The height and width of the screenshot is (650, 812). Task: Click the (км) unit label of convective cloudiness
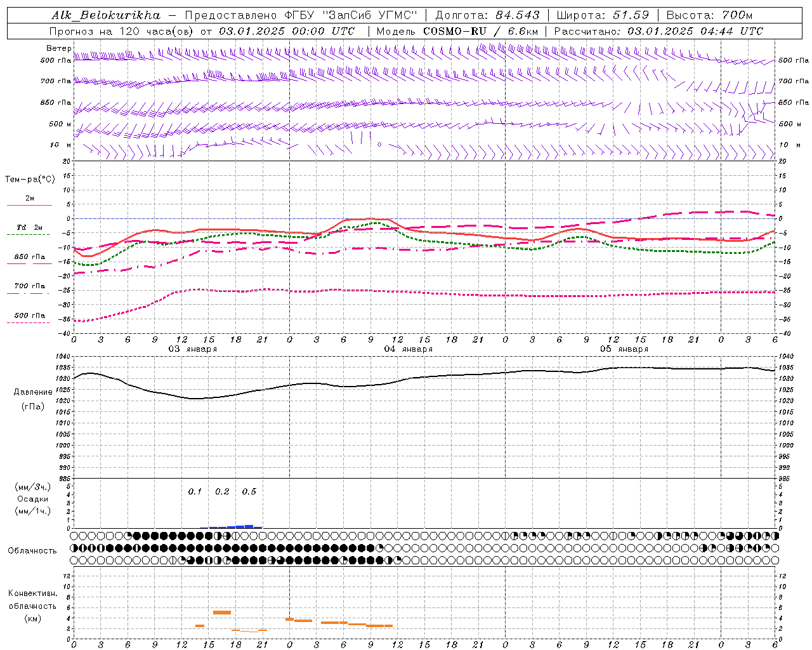(32, 618)
